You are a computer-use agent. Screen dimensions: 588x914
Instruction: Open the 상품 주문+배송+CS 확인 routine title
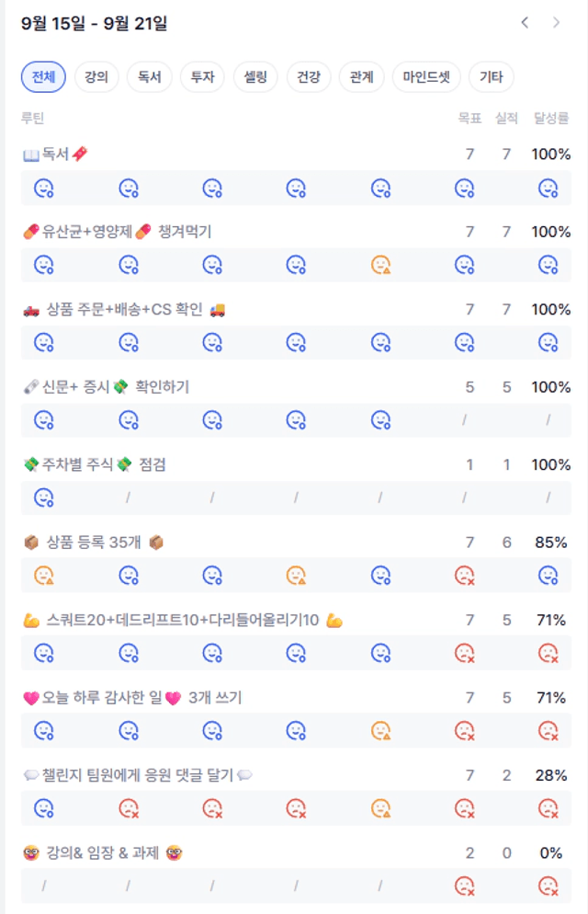124,310
